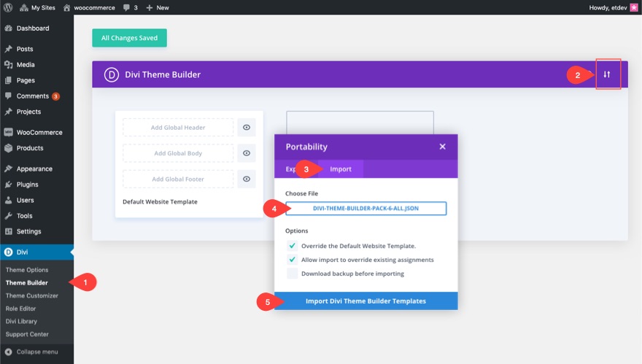This screenshot has height=364, width=642.
Task: Uncheck Override the Default Website Template
Action: click(x=292, y=246)
